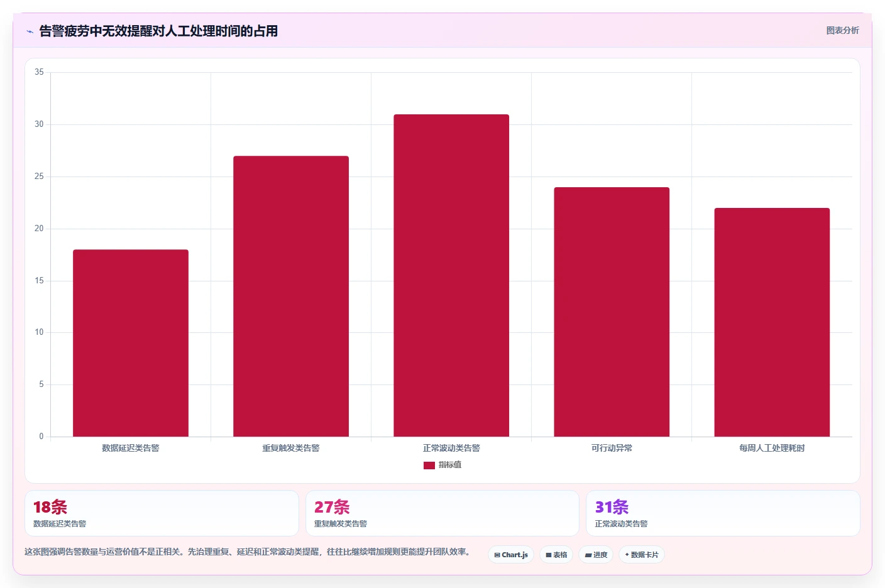Click 数据延迟类告警 caption under 18条

pos(60,524)
